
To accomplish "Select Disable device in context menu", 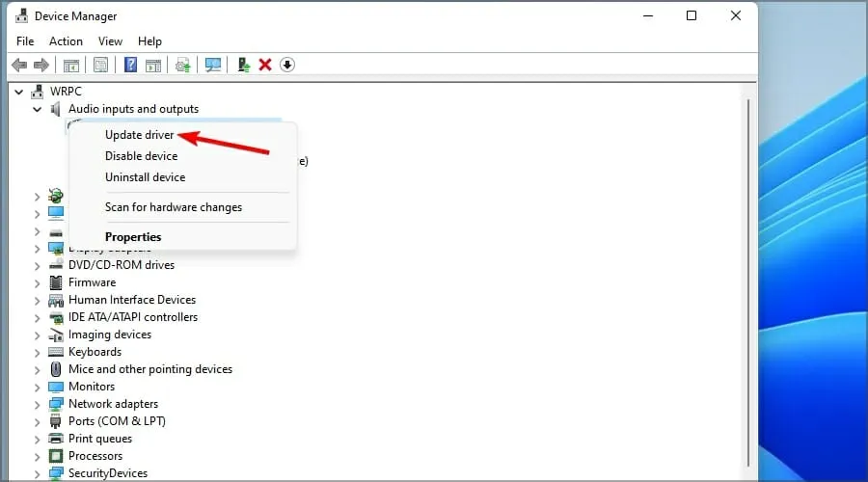I will tap(141, 156).
